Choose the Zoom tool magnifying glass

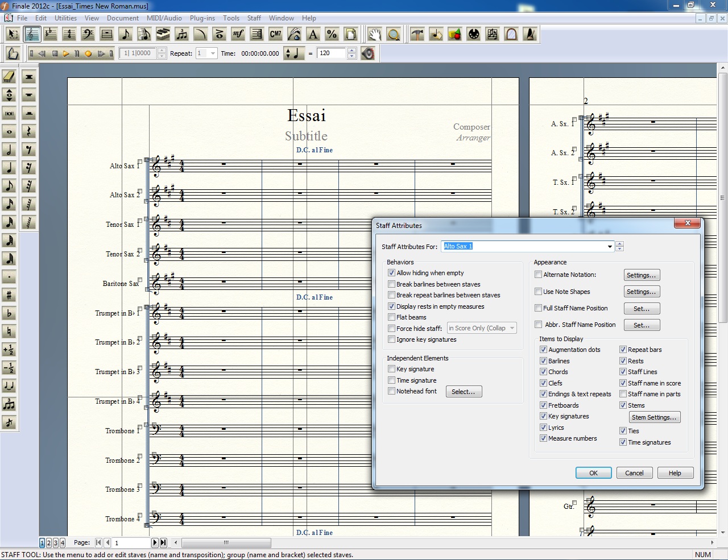pyautogui.click(x=394, y=35)
